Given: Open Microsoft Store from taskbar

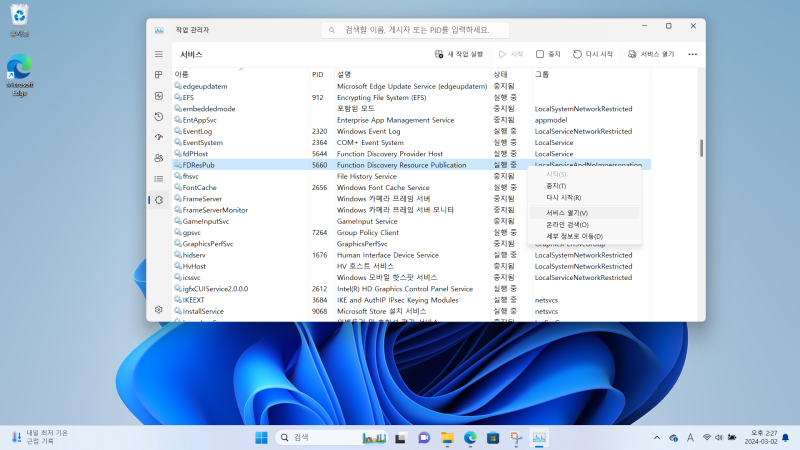Looking at the screenshot, I should click(x=493, y=438).
